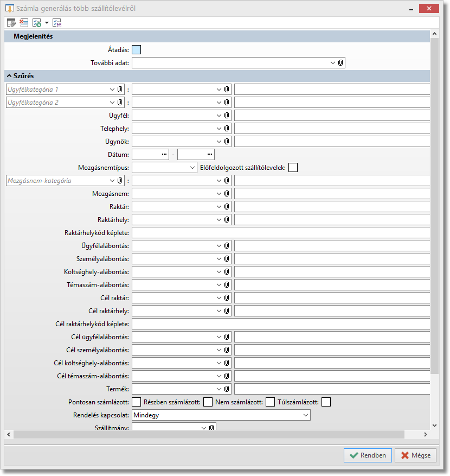Viewport: 450px width, 476px height.
Task: Save settings via the checklist icon with purple floppy
Action: click(x=57, y=23)
